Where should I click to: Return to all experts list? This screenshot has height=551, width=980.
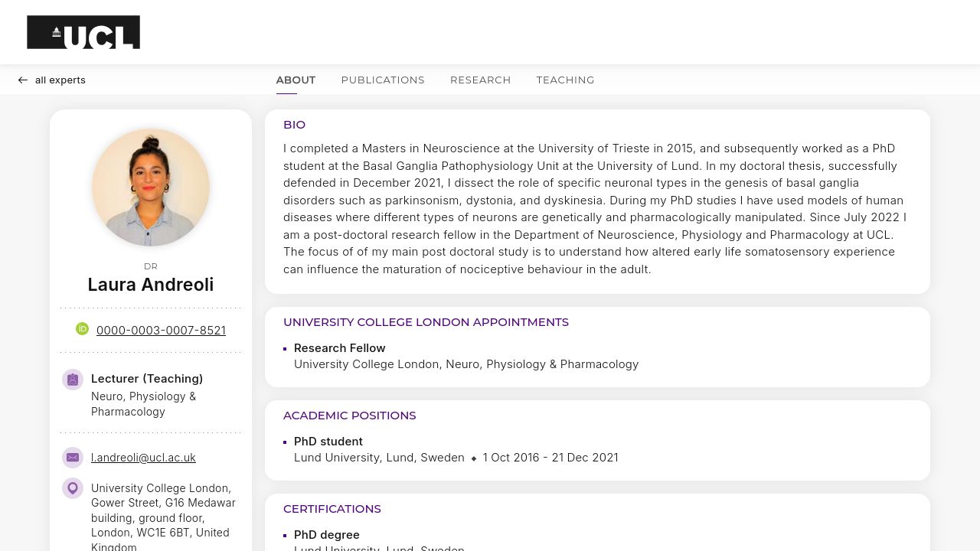coord(52,80)
